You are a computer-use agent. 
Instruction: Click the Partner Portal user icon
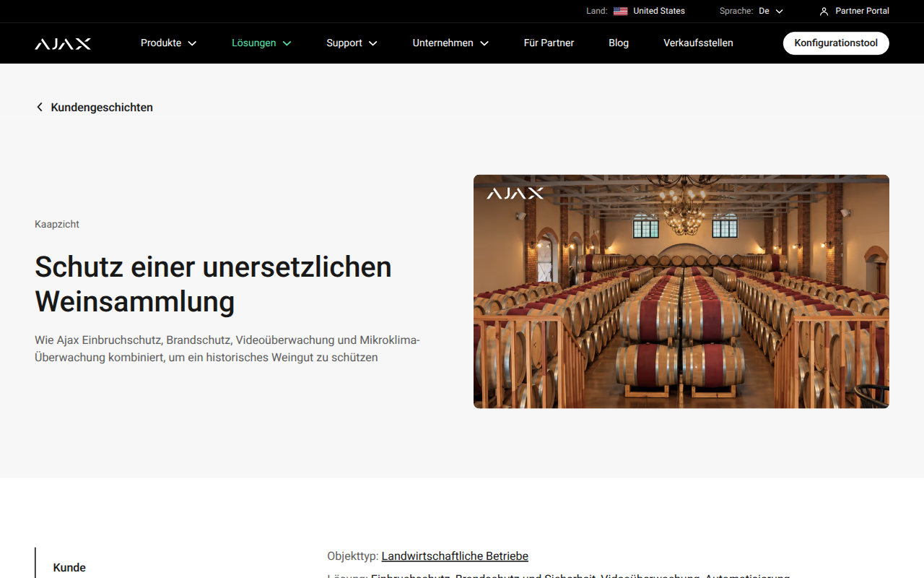[824, 12]
